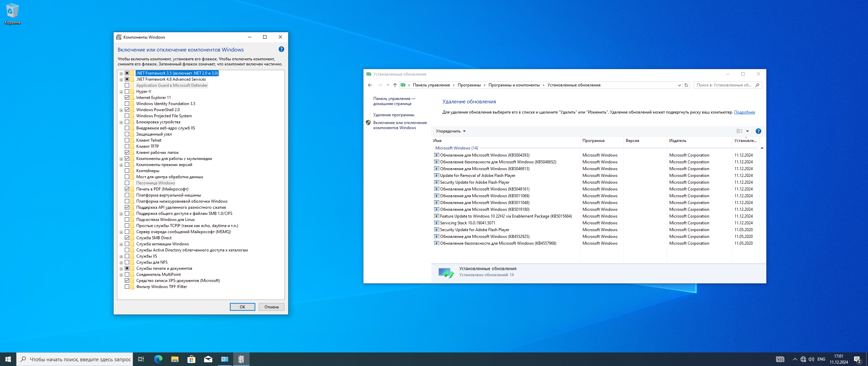Screen dimensions: 868x366
Task: Click the Программы breadcrumb item
Action: 469,85
